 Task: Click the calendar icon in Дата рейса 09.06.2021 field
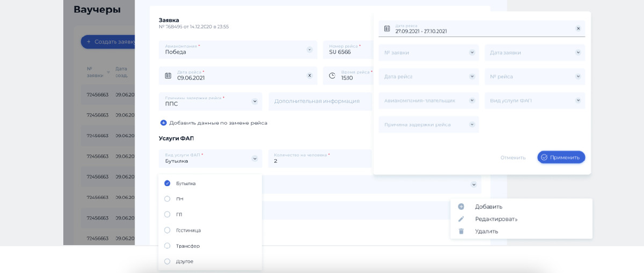click(x=168, y=76)
